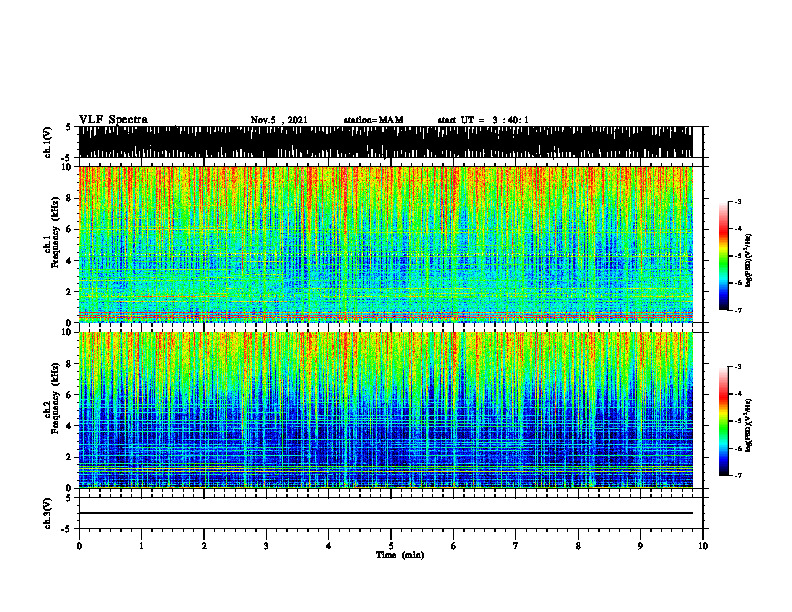Screen dimensions: 792x612
Task: Click the "station=MAM" label
Action: 374,120
